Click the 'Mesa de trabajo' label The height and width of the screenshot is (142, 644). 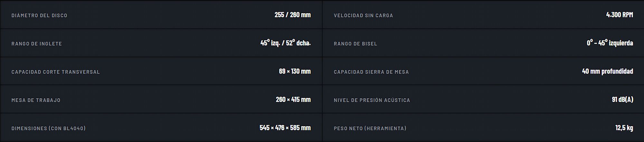point(36,100)
